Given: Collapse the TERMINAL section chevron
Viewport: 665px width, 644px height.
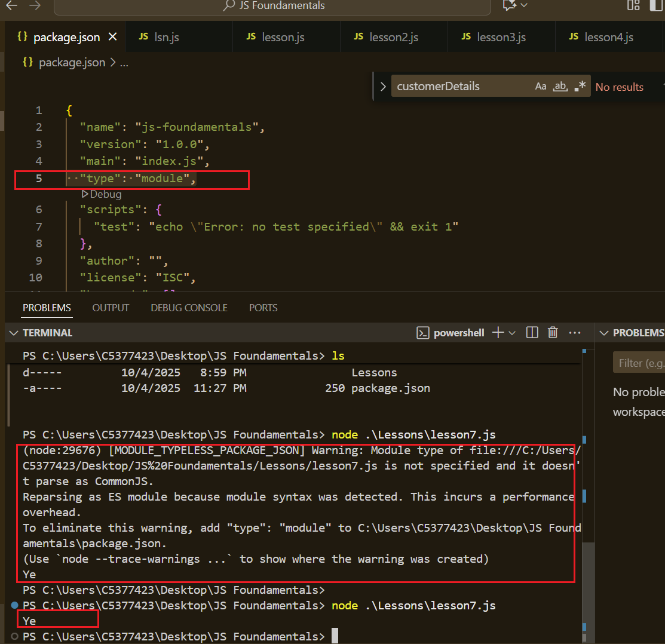Looking at the screenshot, I should click(x=13, y=332).
